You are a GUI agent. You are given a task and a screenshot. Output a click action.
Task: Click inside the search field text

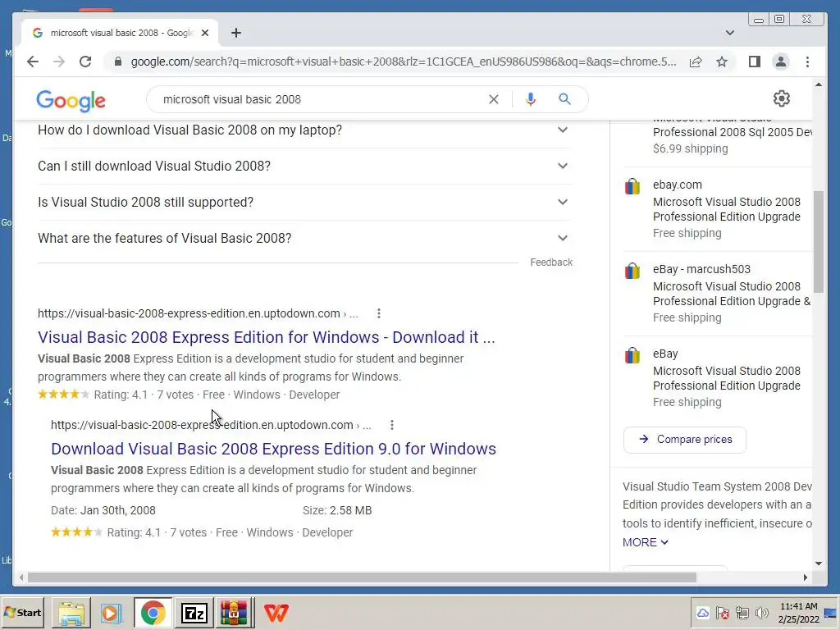[x=232, y=99]
